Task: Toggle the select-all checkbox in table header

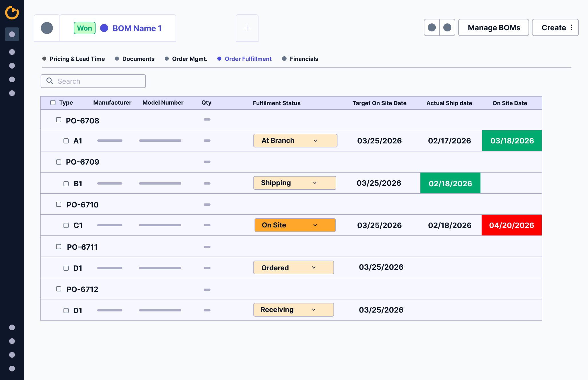Action: [x=53, y=103]
